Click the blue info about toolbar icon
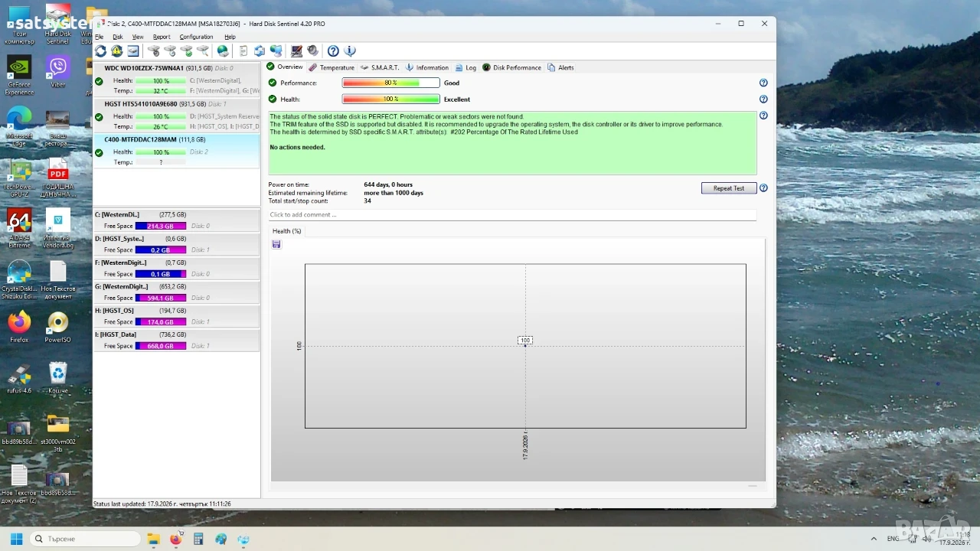The image size is (980, 551). 350,51
